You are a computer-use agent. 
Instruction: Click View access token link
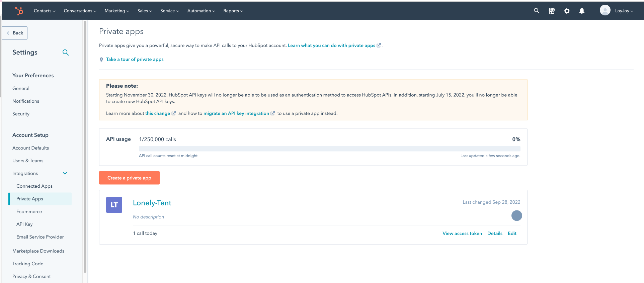coord(462,233)
